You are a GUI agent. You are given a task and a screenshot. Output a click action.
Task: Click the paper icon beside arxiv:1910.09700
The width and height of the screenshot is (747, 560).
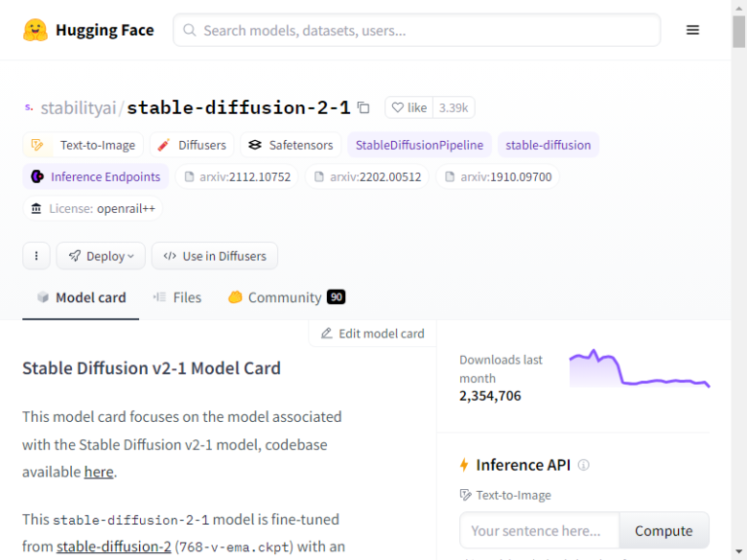(449, 177)
